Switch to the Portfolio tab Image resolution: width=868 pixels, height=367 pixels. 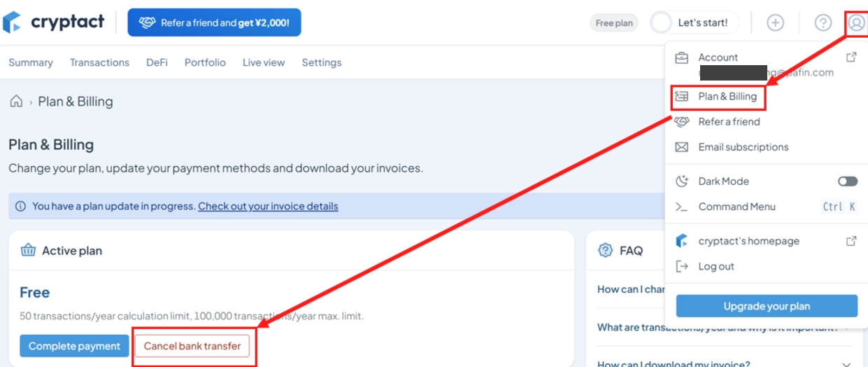(x=205, y=62)
